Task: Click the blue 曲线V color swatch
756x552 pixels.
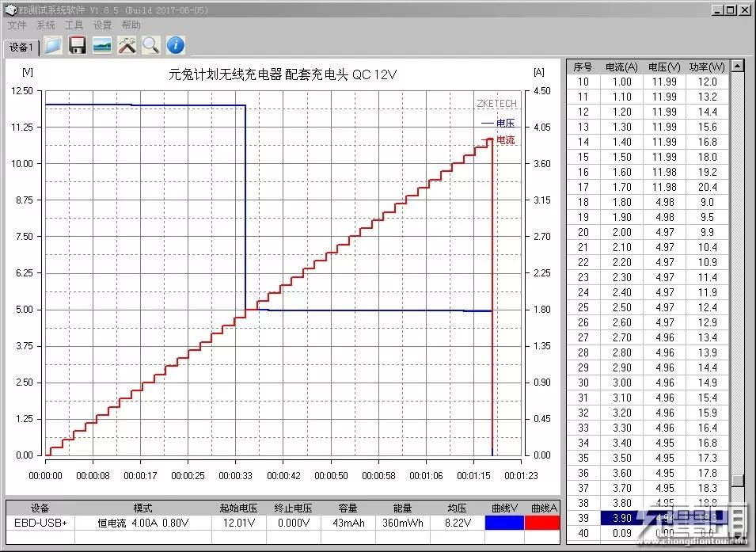Action: [504, 523]
